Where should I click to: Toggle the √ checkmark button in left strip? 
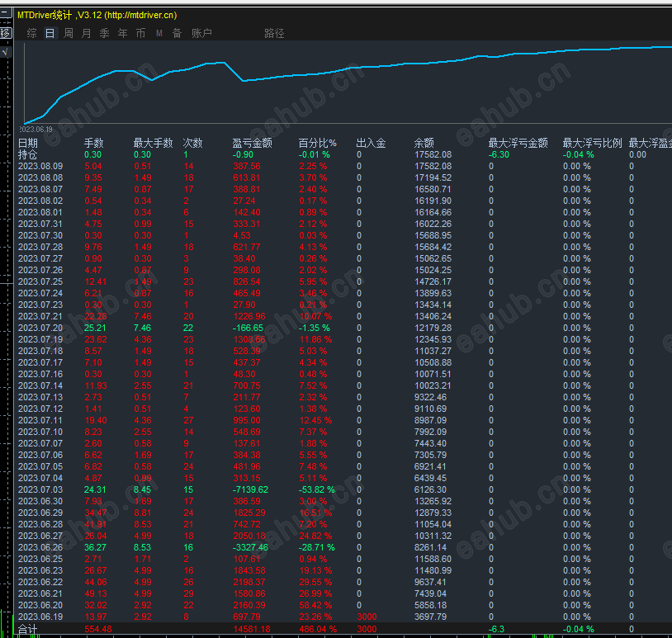point(5,52)
